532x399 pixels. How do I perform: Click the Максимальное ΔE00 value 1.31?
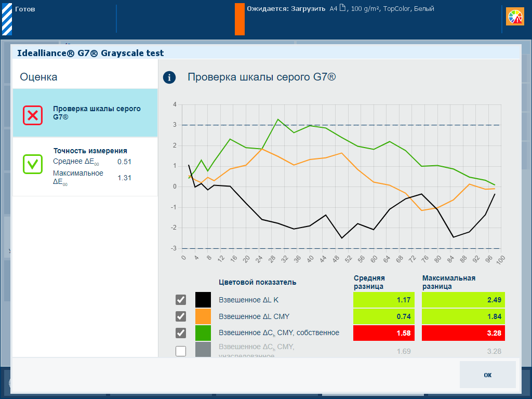pyautogui.click(x=124, y=178)
